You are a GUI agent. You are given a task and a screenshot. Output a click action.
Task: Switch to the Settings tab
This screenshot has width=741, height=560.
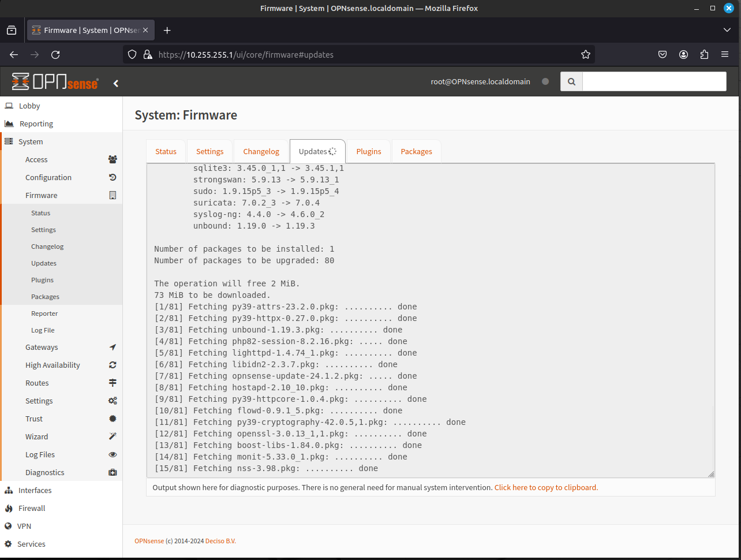click(209, 151)
